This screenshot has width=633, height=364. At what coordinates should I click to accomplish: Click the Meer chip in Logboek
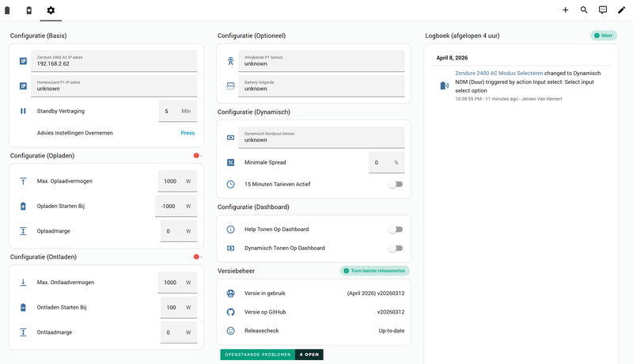(x=604, y=36)
